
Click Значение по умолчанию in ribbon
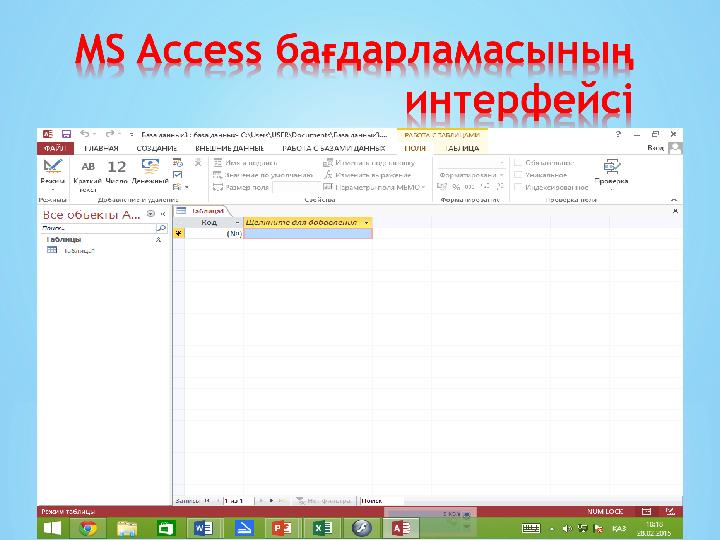(263, 175)
